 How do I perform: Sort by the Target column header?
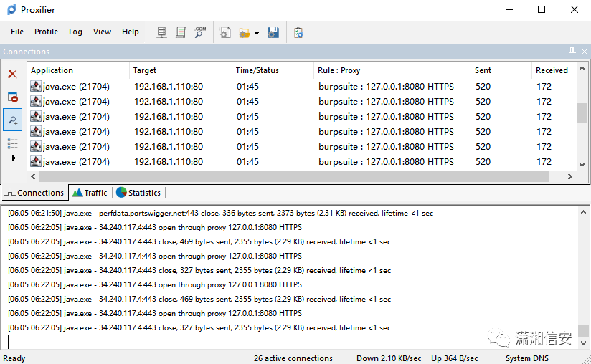pyautogui.click(x=181, y=70)
